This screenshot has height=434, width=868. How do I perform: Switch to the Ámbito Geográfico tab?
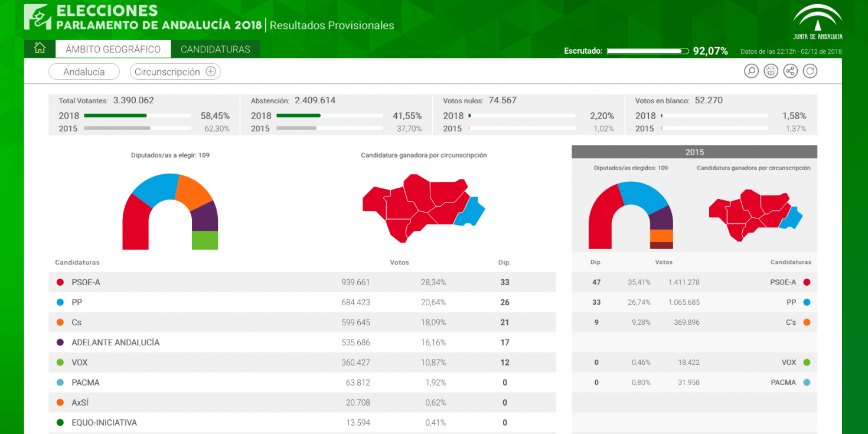113,49
